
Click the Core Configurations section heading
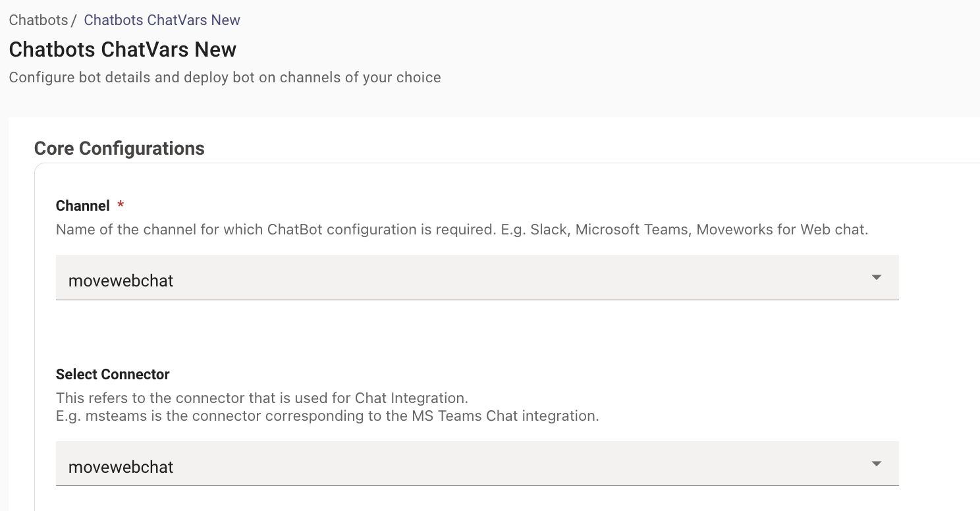click(x=119, y=148)
